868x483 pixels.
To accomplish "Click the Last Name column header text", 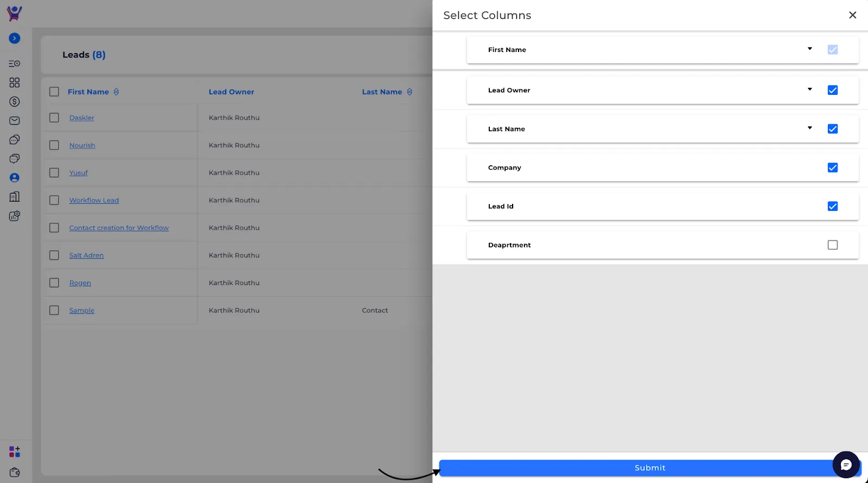I will [x=382, y=92].
